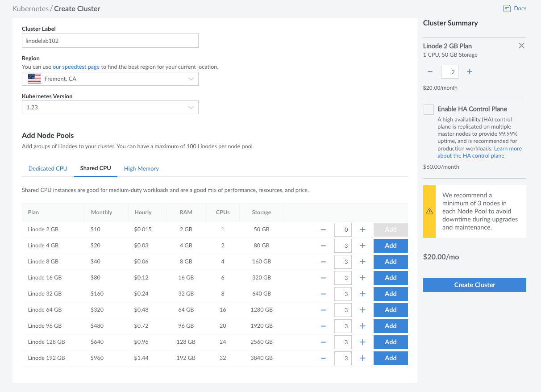
Task: Remove Linode 2 GB Plan from summary
Action: pos(521,46)
